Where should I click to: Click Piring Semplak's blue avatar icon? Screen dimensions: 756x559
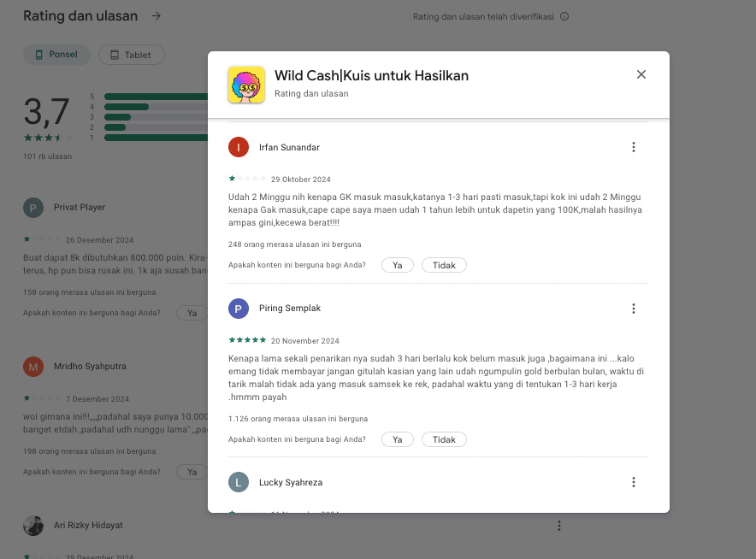239,309
